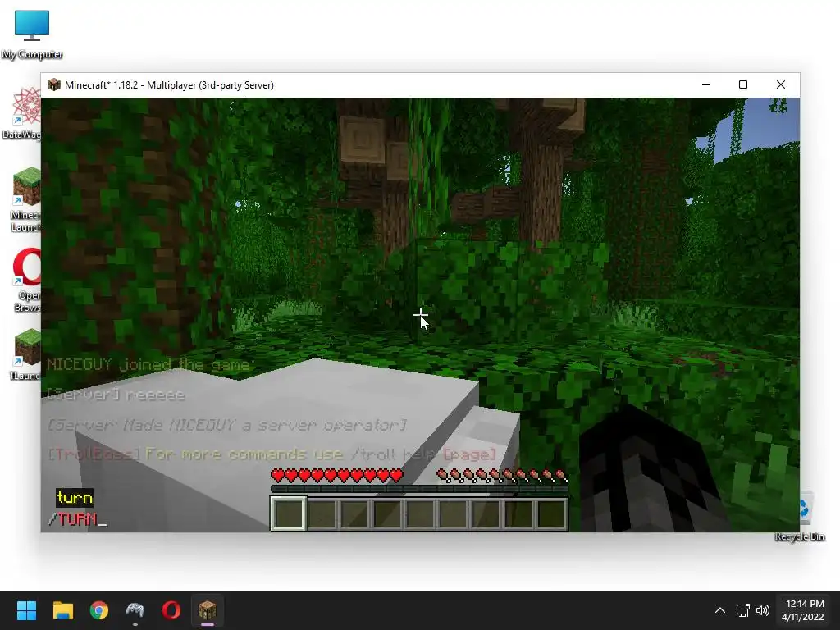Select the fourth hotbar slot
840x630 pixels.
387,514
